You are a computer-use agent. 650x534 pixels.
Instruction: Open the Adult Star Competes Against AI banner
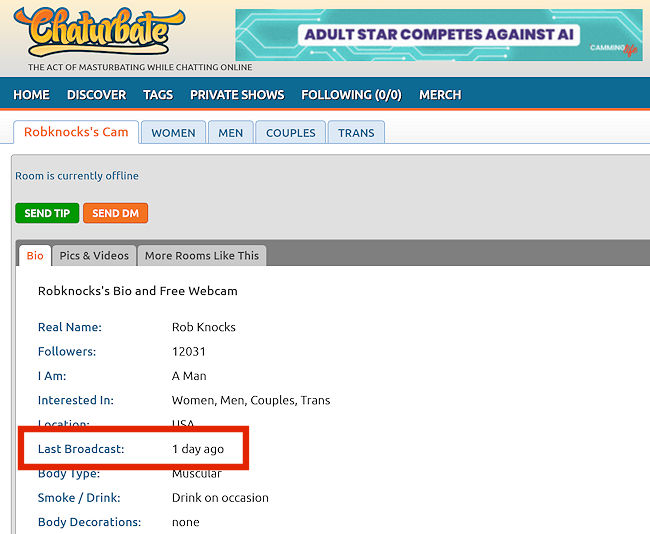coord(439,35)
